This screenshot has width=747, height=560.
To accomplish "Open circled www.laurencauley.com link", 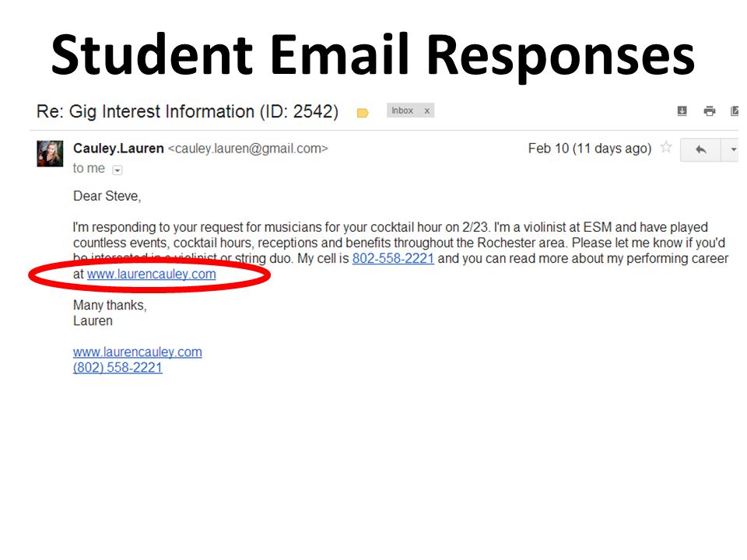I will pyautogui.click(x=152, y=275).
